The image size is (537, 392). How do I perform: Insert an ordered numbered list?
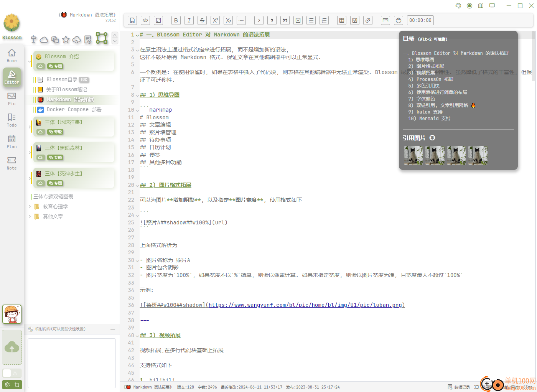(x=324, y=20)
